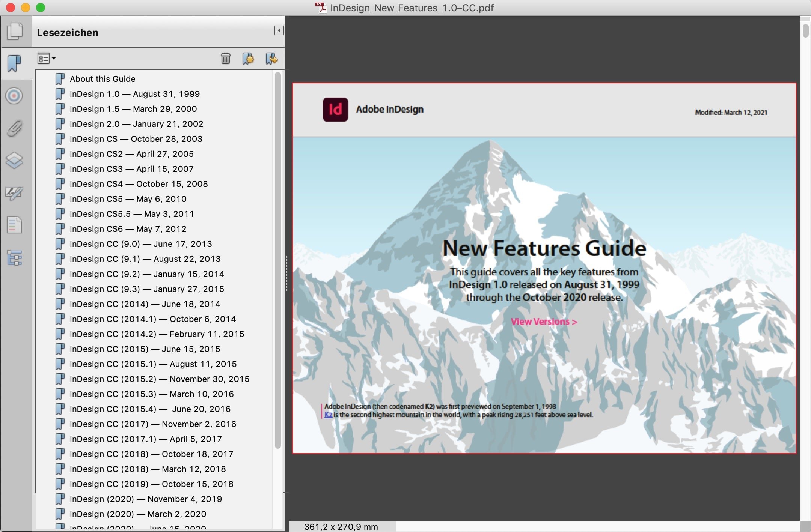Click bookmark icon beside InDesign CS6 entry
This screenshot has height=532, width=811.
pyautogui.click(x=60, y=229)
